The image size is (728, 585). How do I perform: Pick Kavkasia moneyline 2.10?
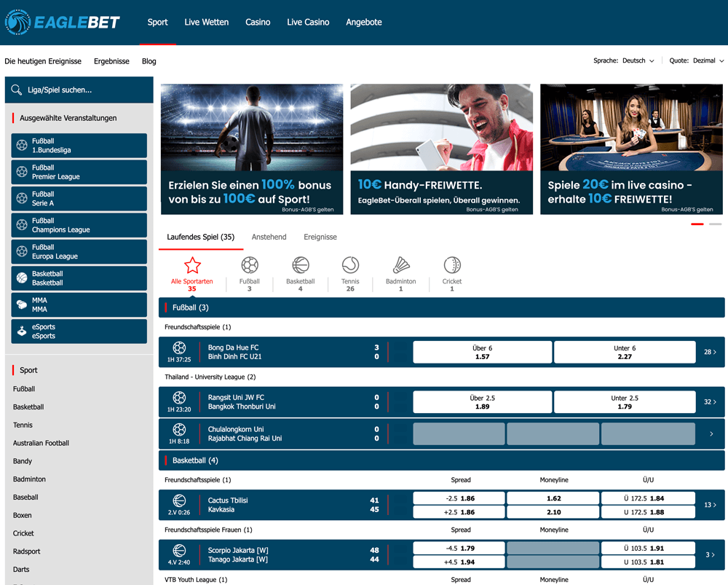coord(553,512)
